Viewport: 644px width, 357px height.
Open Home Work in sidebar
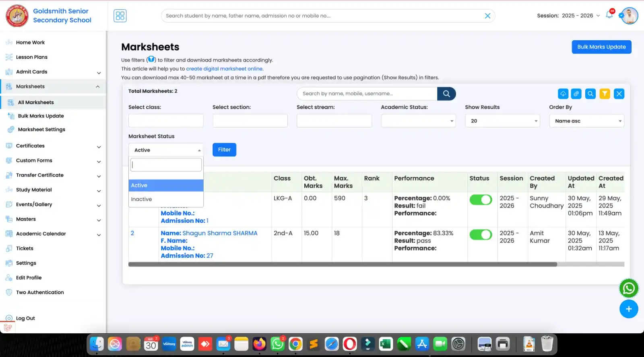point(30,42)
